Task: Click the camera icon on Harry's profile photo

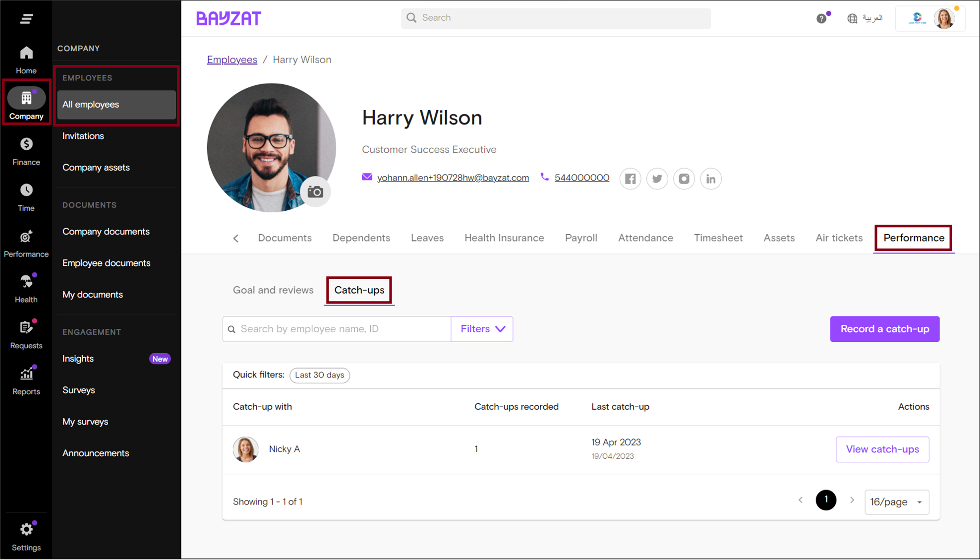Action: 316,191
